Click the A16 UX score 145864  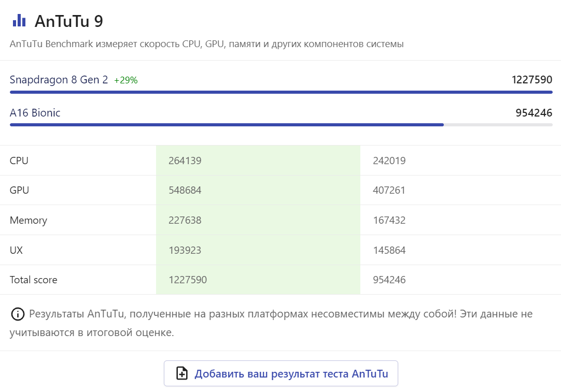389,251
